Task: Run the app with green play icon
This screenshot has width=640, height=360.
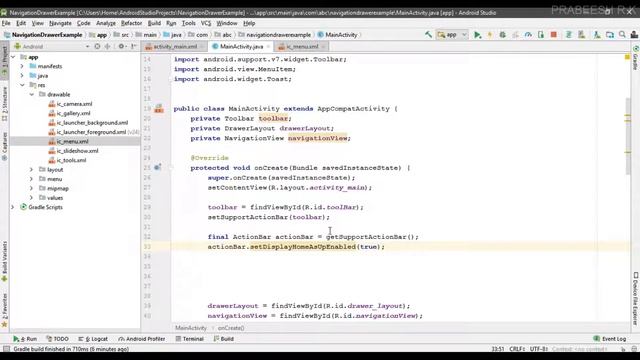Action: pos(477,35)
